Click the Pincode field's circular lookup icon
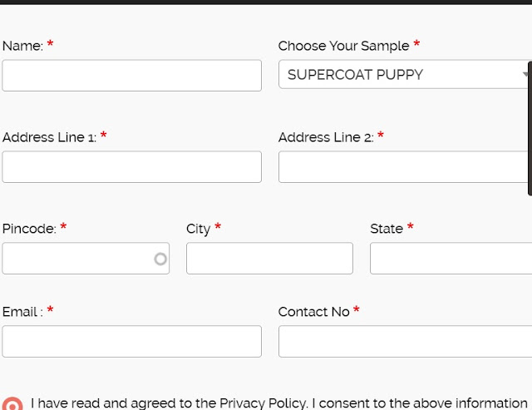 pos(160,259)
